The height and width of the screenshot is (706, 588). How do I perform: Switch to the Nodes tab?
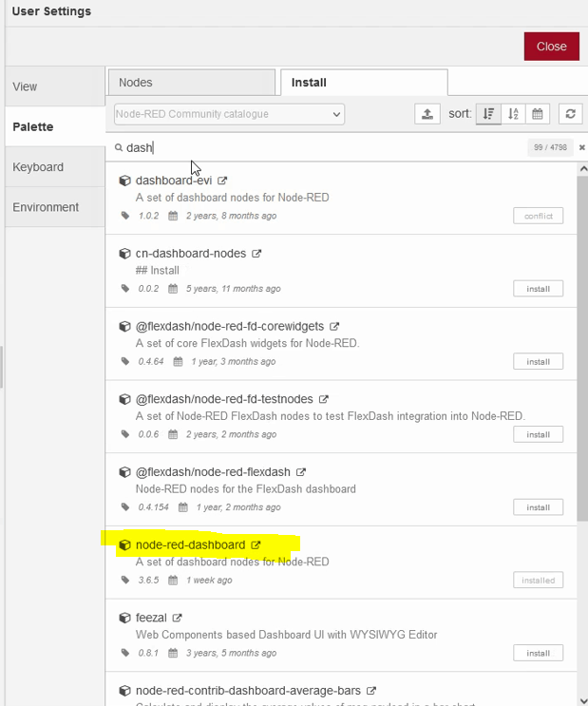pyautogui.click(x=192, y=83)
